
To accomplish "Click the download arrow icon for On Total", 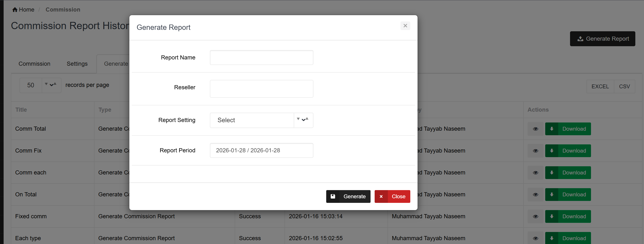I will point(551,195).
